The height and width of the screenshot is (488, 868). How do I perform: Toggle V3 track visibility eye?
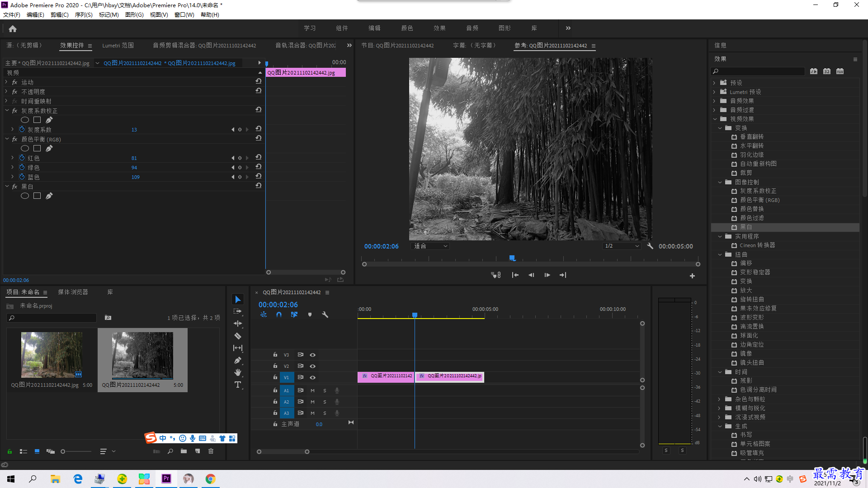312,355
